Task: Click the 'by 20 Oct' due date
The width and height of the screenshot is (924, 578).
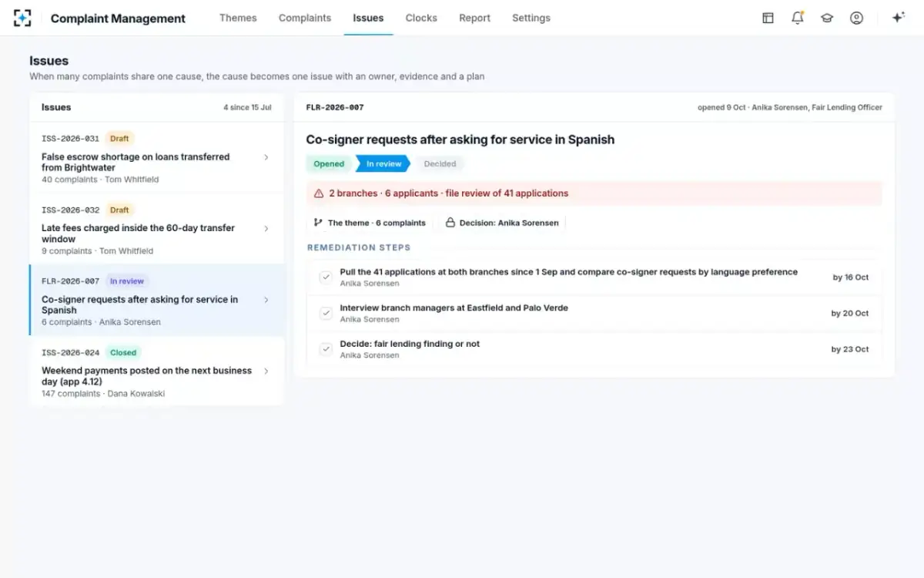Action: pos(850,314)
